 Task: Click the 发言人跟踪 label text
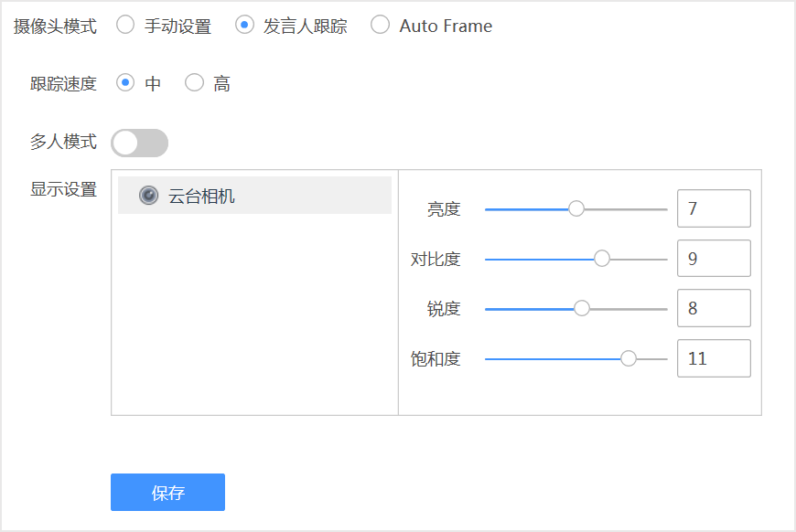(x=306, y=27)
